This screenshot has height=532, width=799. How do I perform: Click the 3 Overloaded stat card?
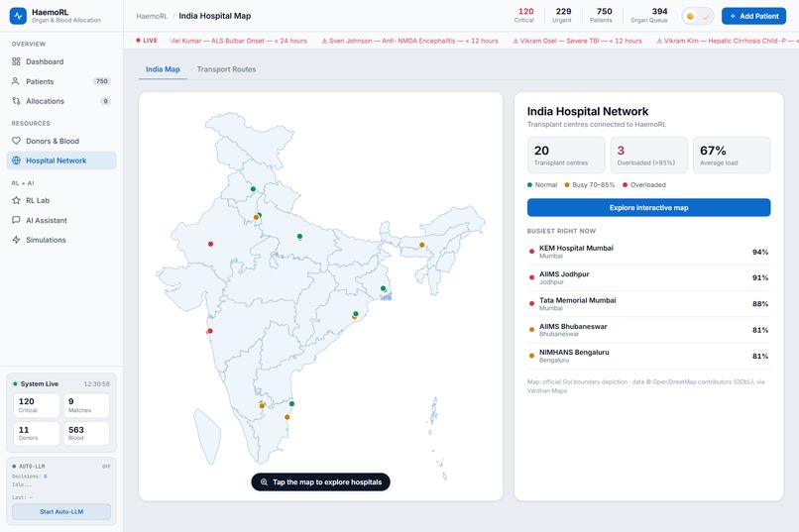(648, 155)
